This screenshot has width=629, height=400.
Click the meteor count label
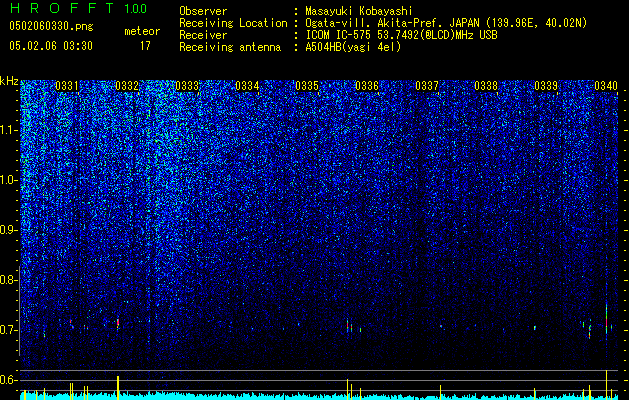tap(142, 31)
